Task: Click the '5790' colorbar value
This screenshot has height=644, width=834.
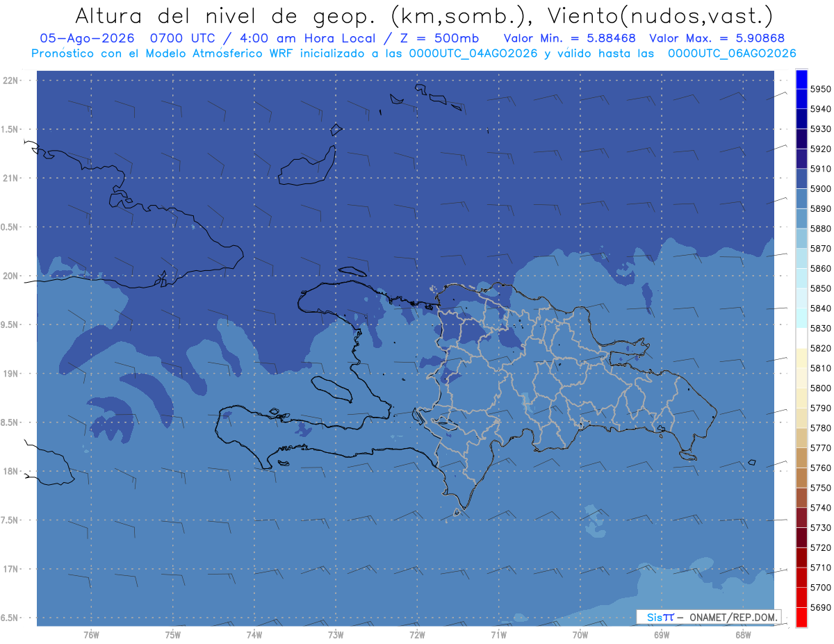Action: [x=820, y=408]
